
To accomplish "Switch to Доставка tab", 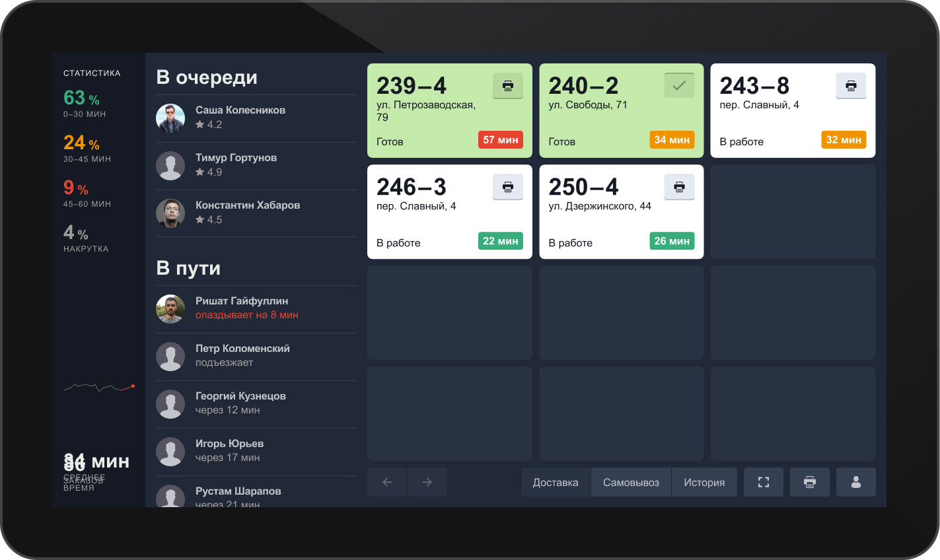I will (x=556, y=482).
